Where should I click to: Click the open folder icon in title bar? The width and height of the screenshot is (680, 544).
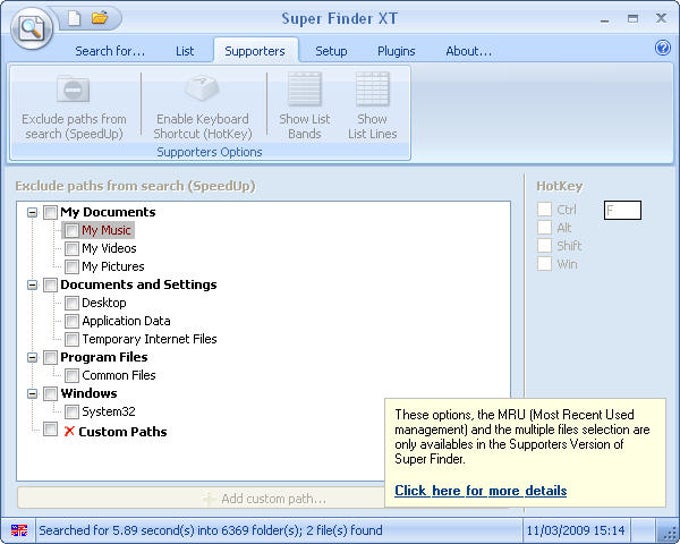pyautogui.click(x=100, y=18)
